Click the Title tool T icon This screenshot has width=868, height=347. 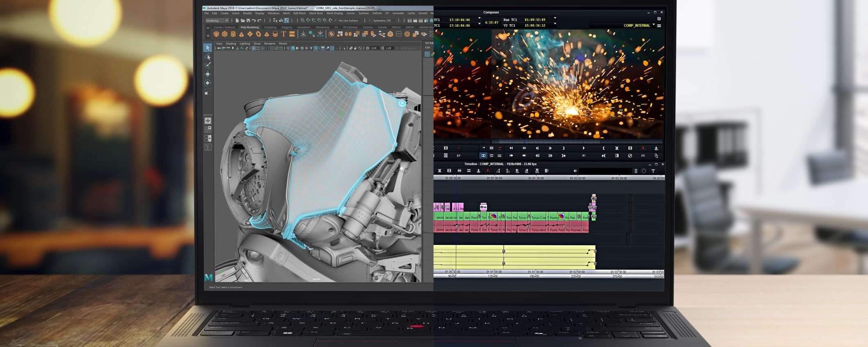tap(653, 171)
